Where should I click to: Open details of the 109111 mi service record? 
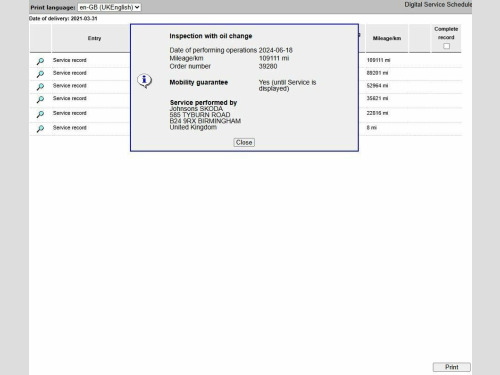coord(40,61)
